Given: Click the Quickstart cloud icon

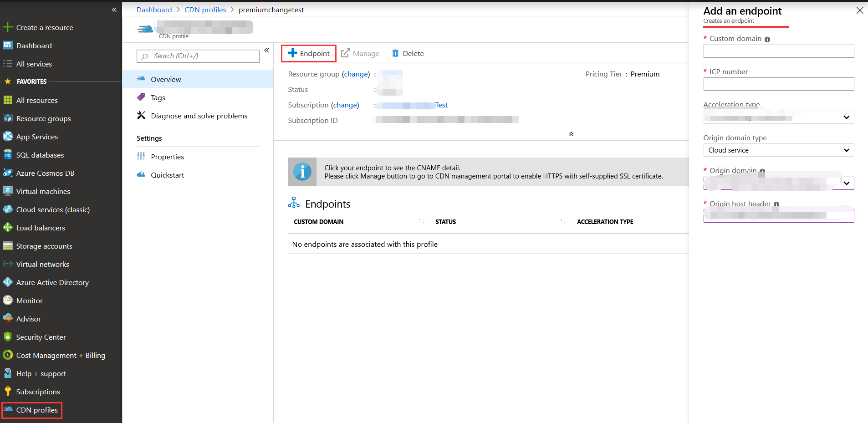Looking at the screenshot, I should coord(141,175).
